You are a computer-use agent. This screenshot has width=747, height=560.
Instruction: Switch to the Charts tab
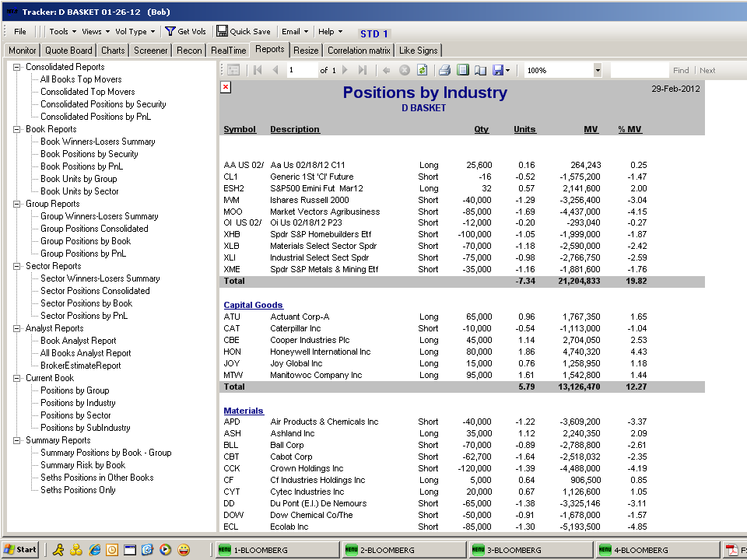(113, 51)
